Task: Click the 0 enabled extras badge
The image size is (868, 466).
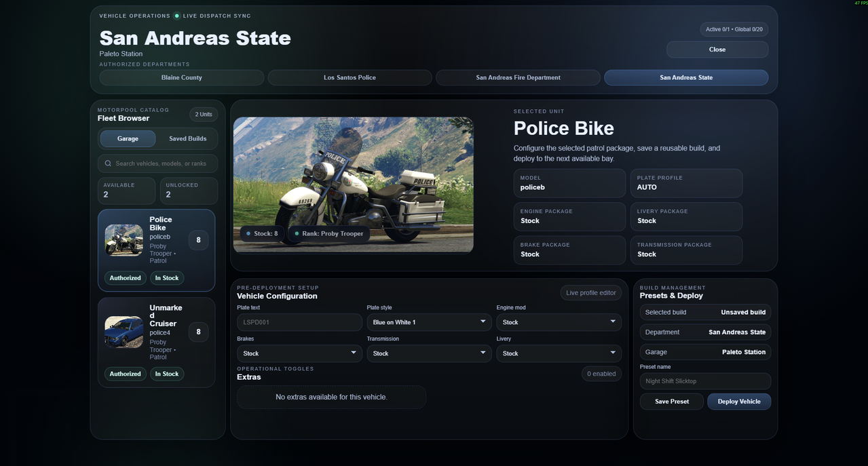Action: [x=601, y=374]
